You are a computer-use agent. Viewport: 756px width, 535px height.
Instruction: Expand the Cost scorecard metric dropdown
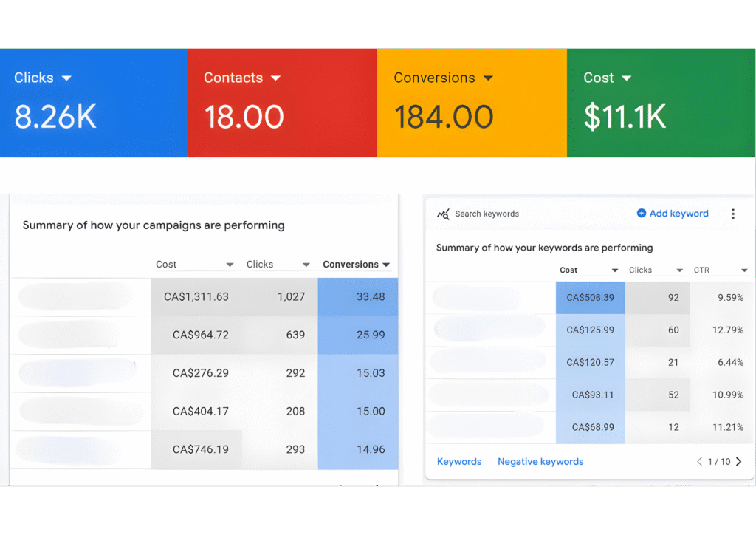click(x=626, y=78)
